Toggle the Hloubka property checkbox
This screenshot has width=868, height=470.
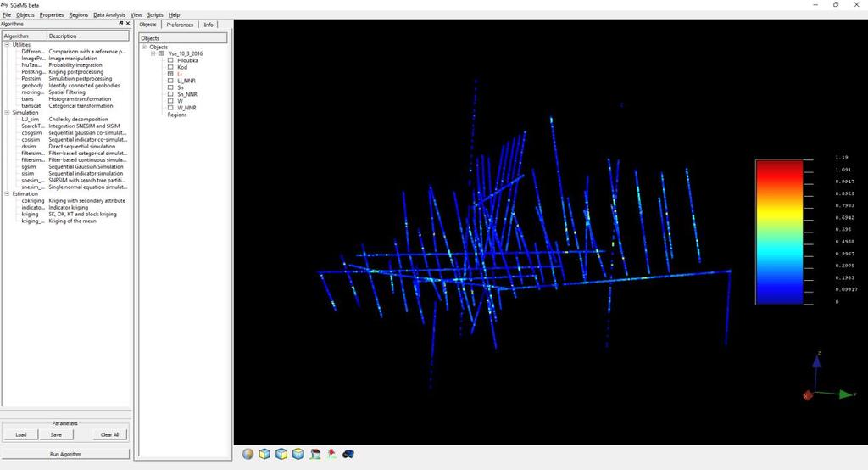click(170, 60)
